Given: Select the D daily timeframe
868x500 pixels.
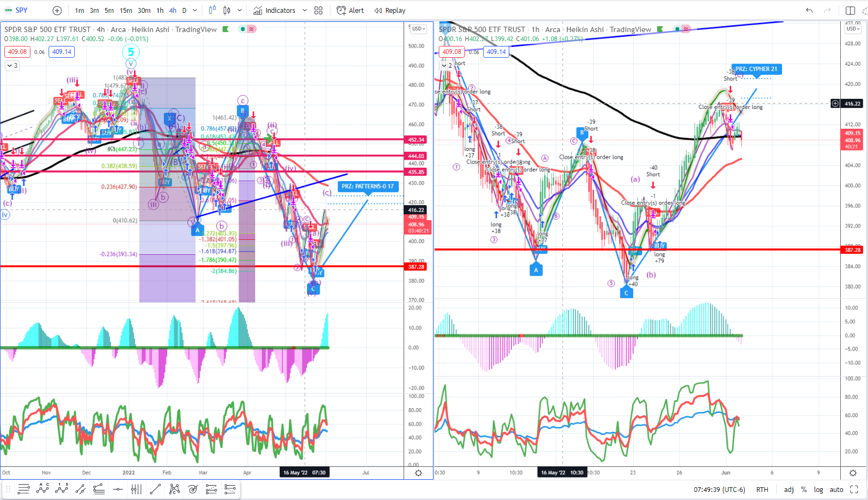Looking at the screenshot, I should (x=185, y=10).
